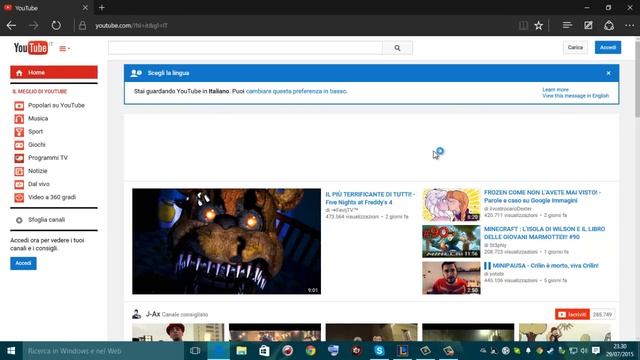The height and width of the screenshot is (360, 640).
Task: Open Giochi category in sidebar
Action: 37,144
